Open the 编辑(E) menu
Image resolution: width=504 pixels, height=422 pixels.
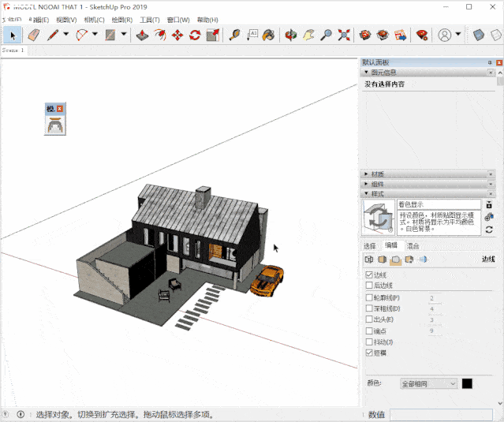(39, 20)
